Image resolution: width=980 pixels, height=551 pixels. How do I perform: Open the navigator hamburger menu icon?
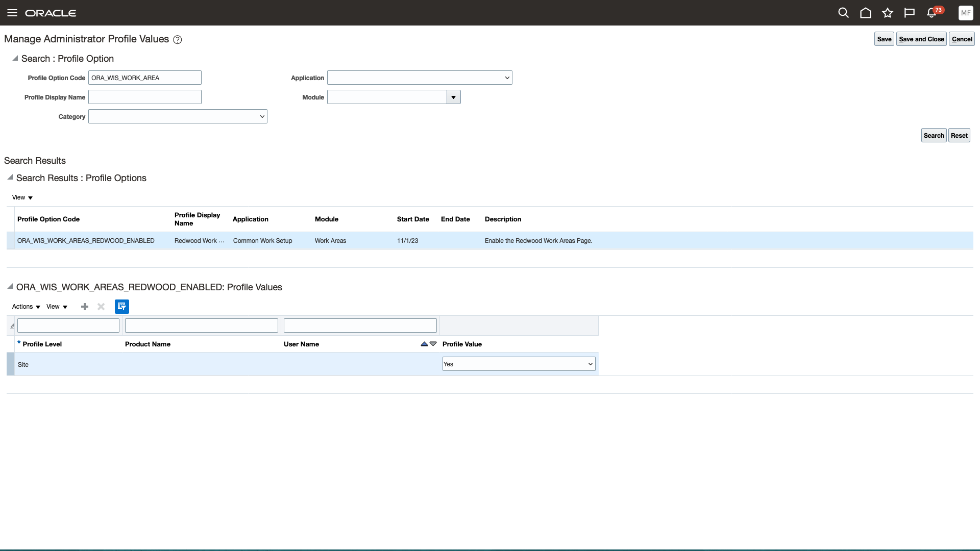coord(12,13)
